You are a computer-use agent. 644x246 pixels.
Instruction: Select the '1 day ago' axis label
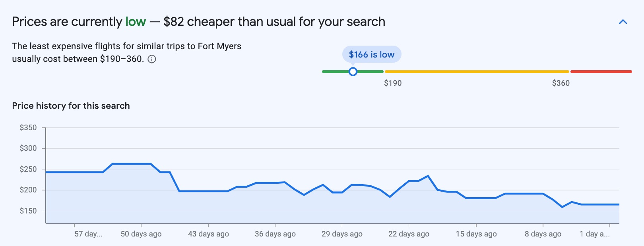(x=594, y=234)
